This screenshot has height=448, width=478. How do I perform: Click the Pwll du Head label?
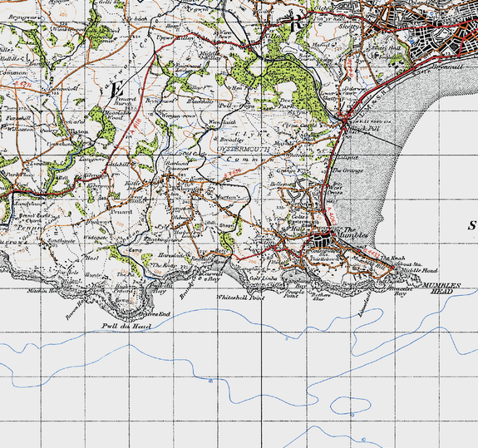[126, 326]
